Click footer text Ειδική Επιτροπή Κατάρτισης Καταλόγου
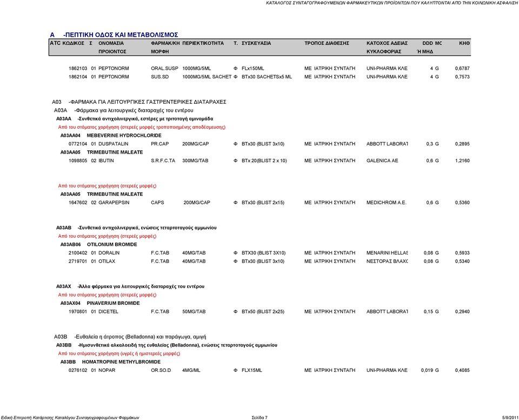The image size is (519, 420). (70, 417)
